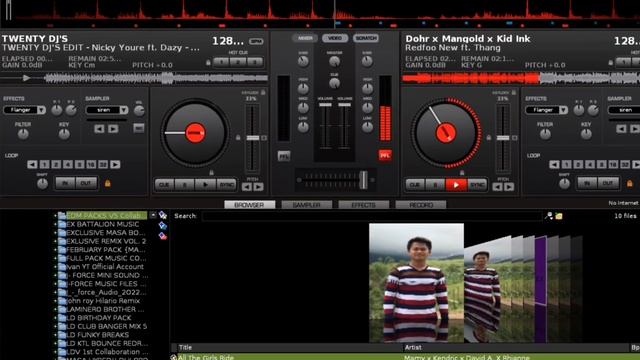Nudge left deck pitch up arrow

pyautogui.click(x=259, y=187)
